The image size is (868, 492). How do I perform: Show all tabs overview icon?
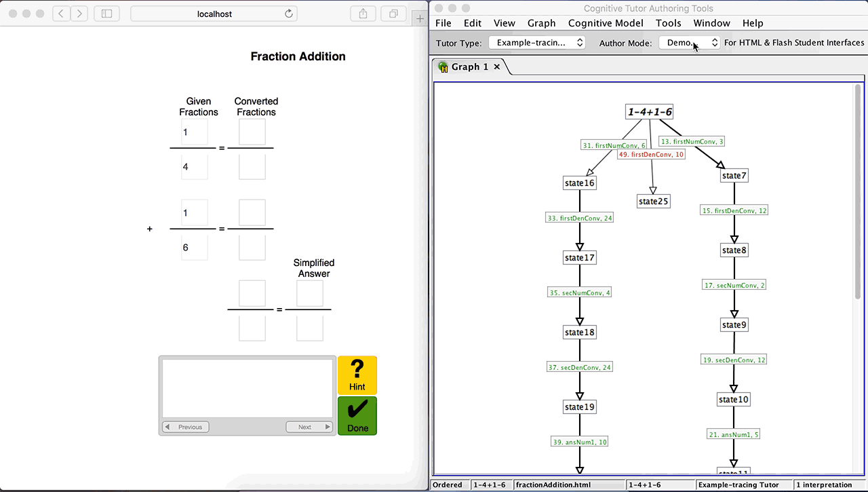[393, 14]
